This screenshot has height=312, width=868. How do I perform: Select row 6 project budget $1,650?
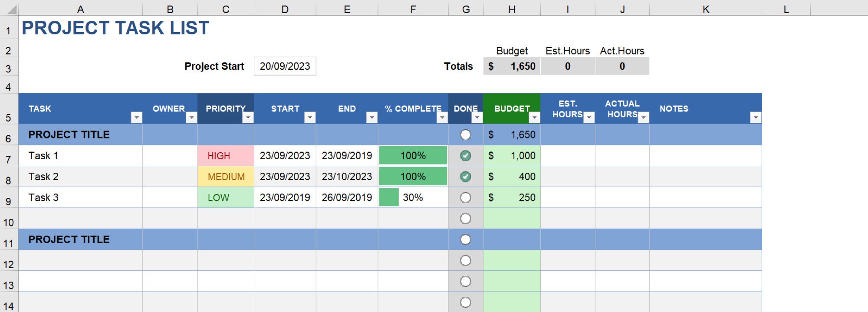point(512,135)
